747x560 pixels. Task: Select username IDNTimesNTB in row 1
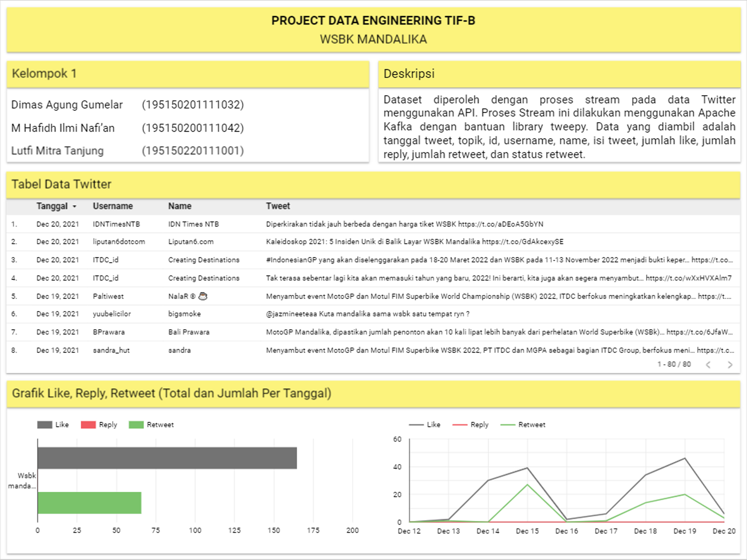[x=116, y=224]
